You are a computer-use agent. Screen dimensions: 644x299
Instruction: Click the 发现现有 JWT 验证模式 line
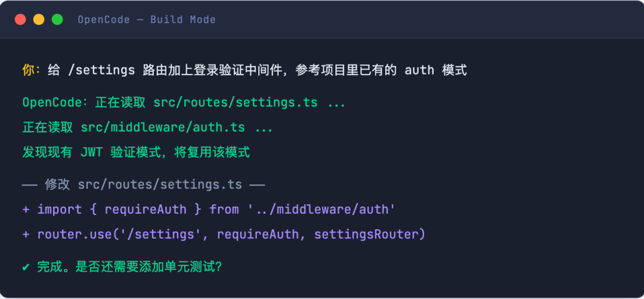136,152
